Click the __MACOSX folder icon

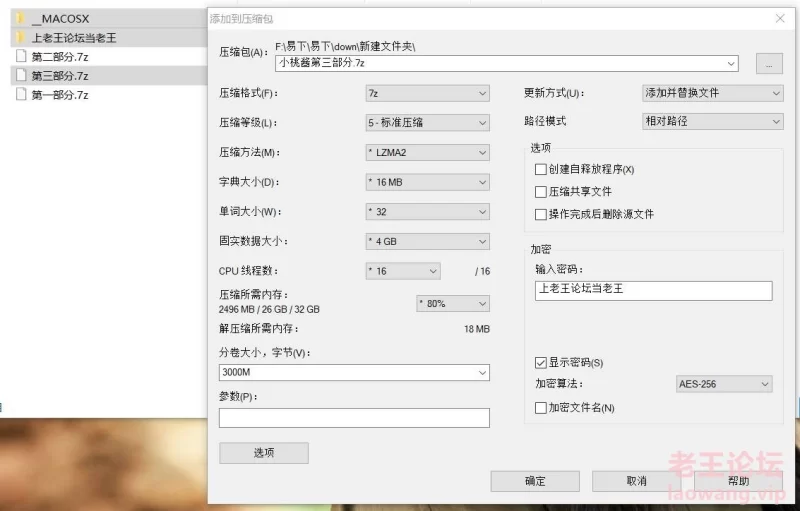[x=20, y=19]
